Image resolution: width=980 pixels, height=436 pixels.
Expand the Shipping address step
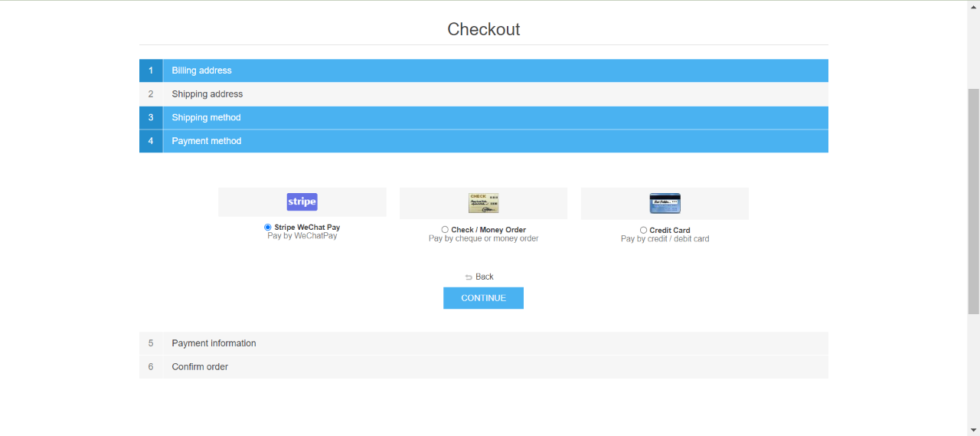click(207, 94)
